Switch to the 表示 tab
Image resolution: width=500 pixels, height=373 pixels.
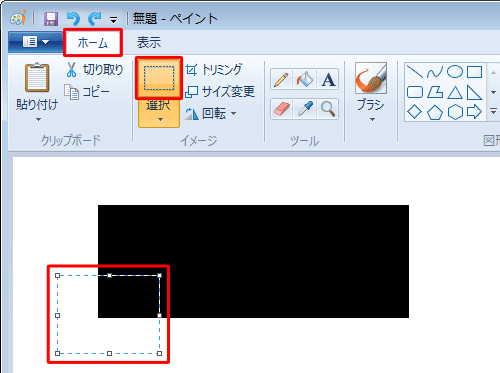(x=149, y=43)
